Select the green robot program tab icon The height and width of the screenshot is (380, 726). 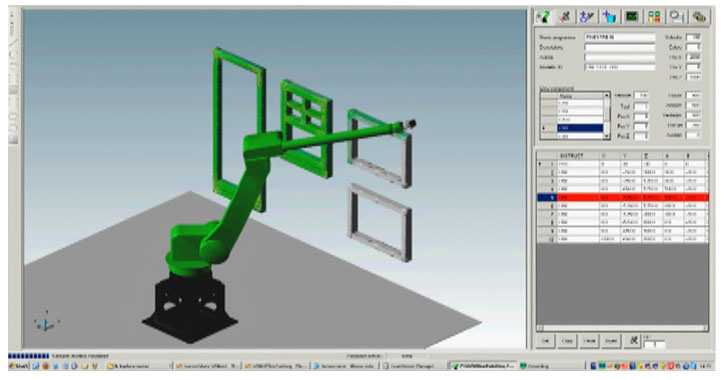click(542, 17)
